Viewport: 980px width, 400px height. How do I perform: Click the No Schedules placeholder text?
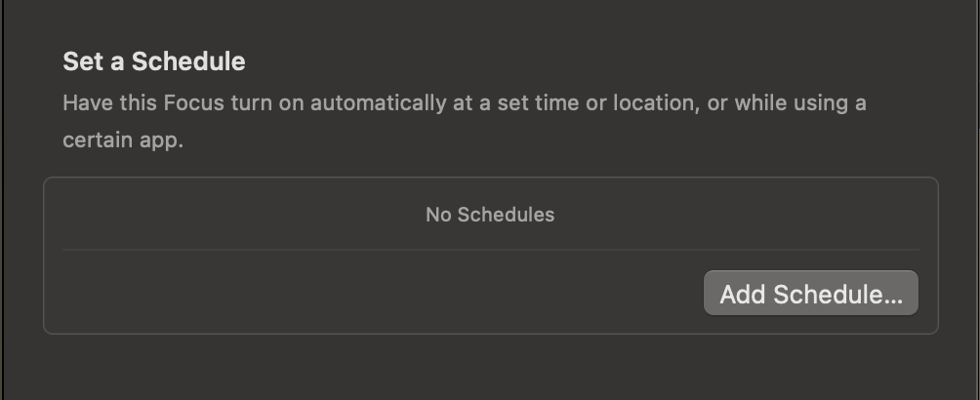[490, 215]
